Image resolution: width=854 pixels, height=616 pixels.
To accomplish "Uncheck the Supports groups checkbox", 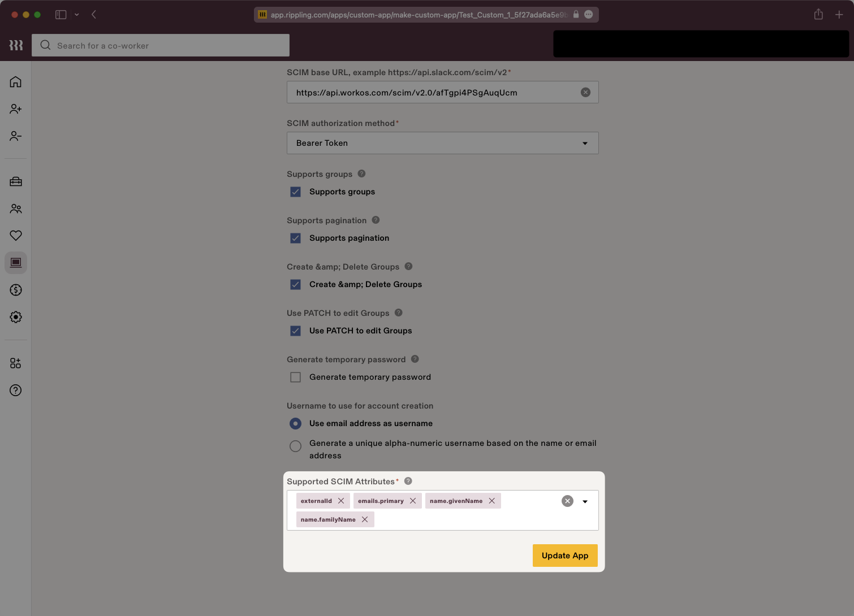I will [296, 192].
